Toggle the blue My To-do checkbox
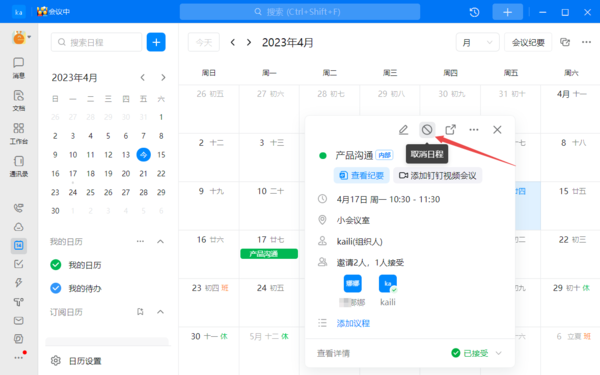600x375 pixels. 56,288
